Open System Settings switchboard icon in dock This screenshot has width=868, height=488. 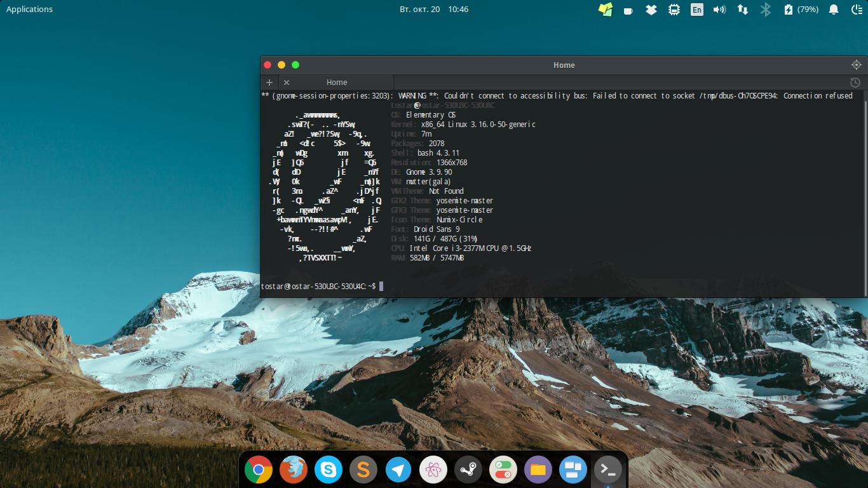click(503, 470)
